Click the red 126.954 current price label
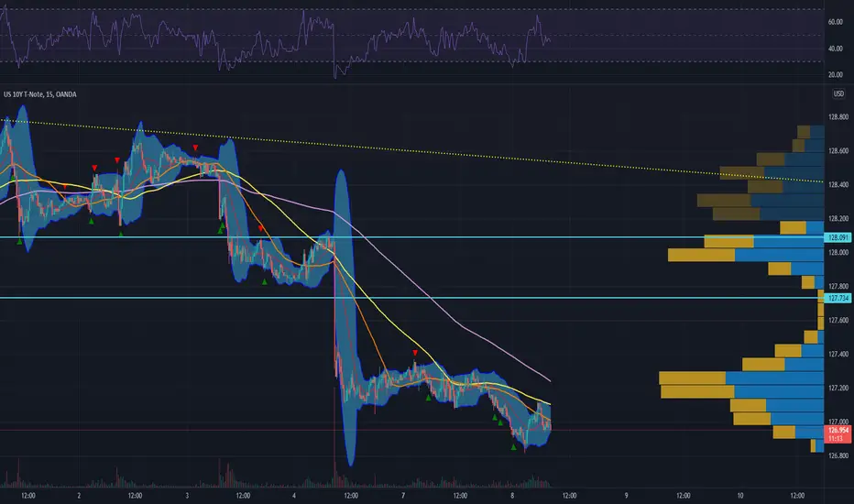Screen dimensions: 854x504 (838, 431)
